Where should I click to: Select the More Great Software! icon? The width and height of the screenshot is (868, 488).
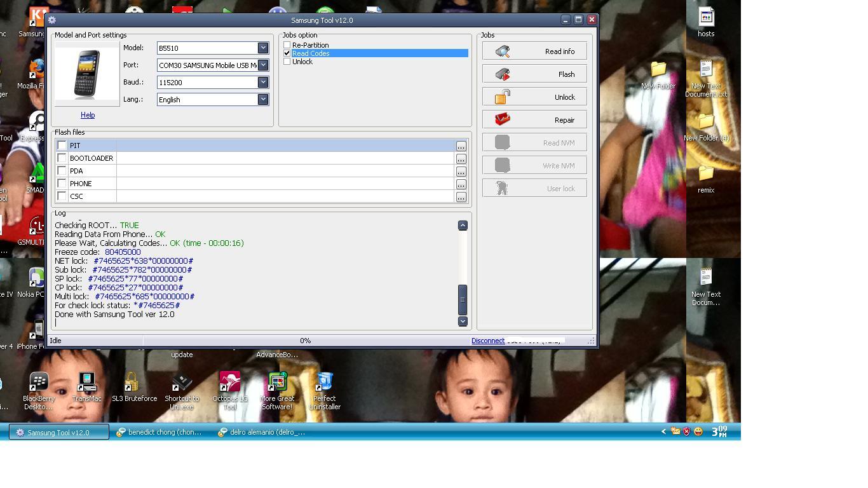[x=277, y=391]
